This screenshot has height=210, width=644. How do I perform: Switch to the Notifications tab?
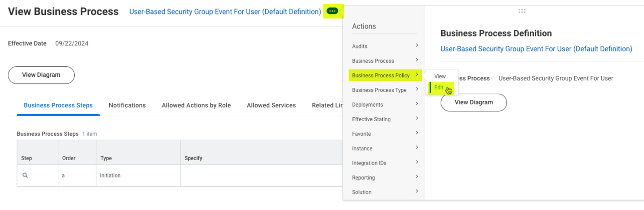[x=127, y=105]
